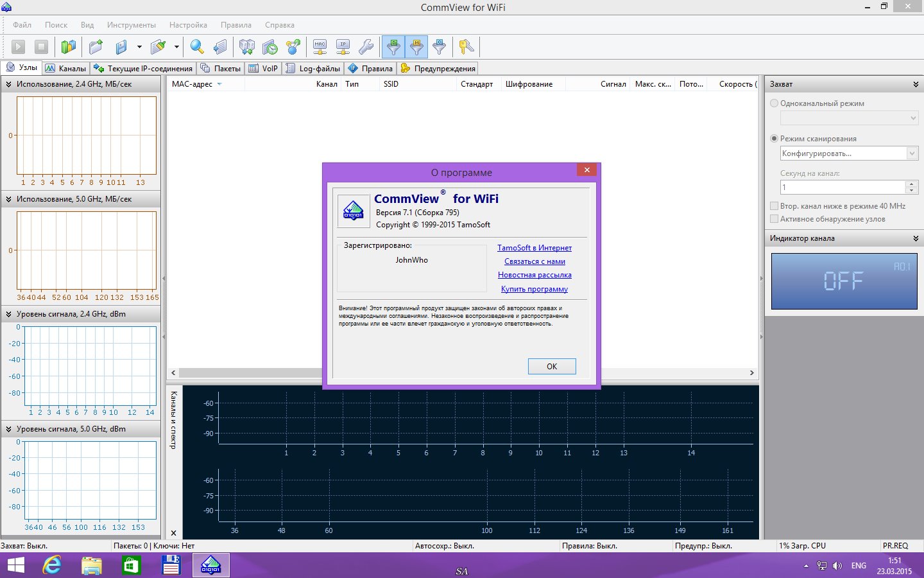Image resolution: width=924 pixels, height=578 pixels.
Task: Open the Конфигурировать... combo box
Action: (849, 153)
